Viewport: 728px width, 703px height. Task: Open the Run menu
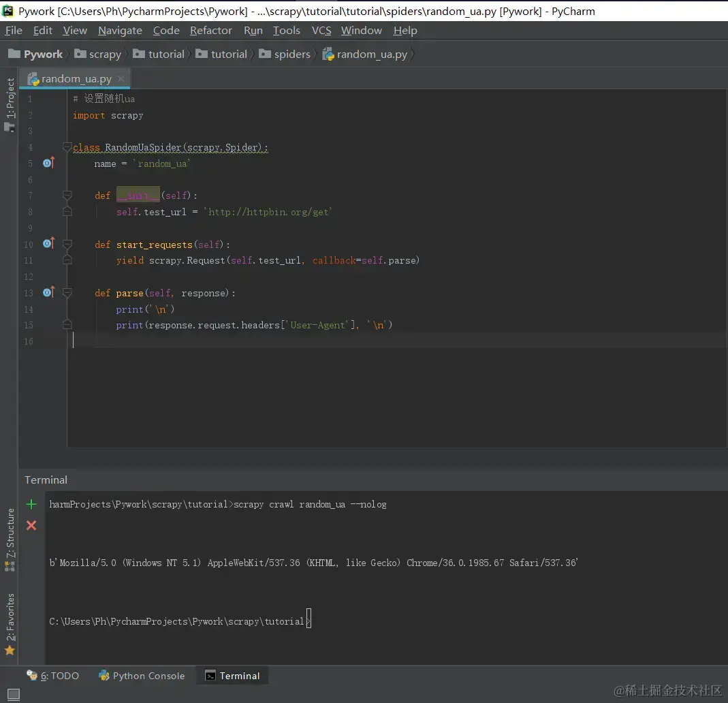253,31
